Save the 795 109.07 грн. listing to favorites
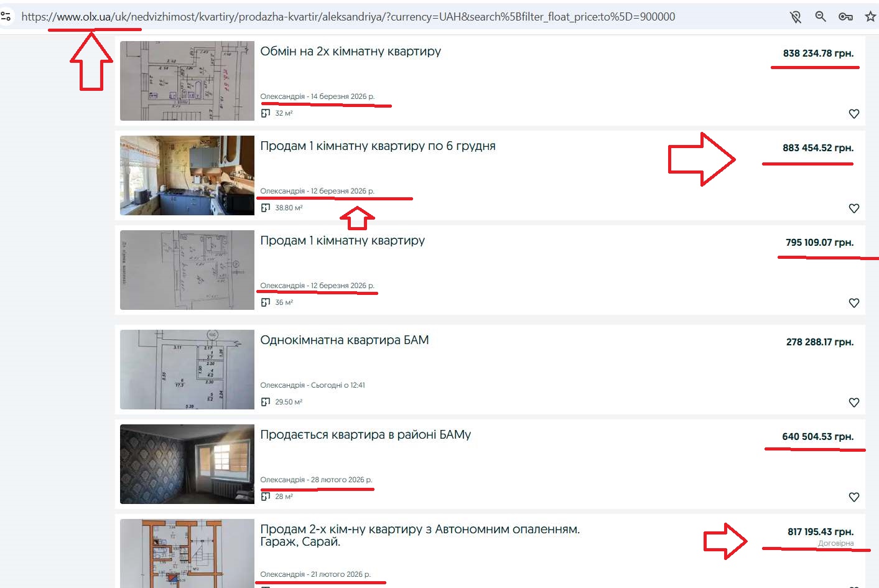Viewport: 879px width, 588px height. pos(853,303)
